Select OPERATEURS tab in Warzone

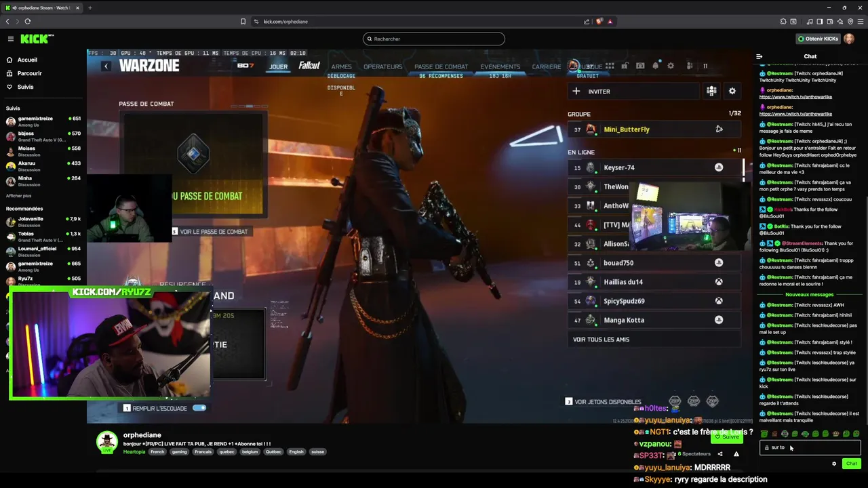point(382,66)
